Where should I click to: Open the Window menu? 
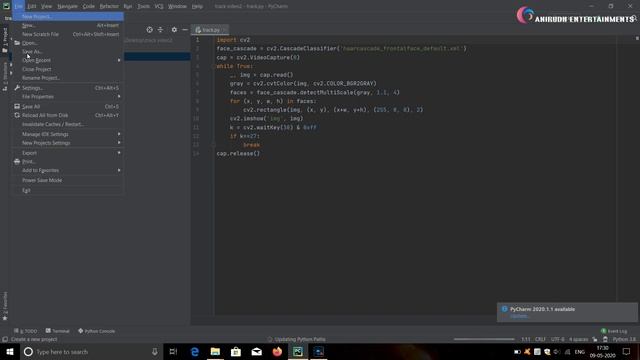tap(177, 6)
